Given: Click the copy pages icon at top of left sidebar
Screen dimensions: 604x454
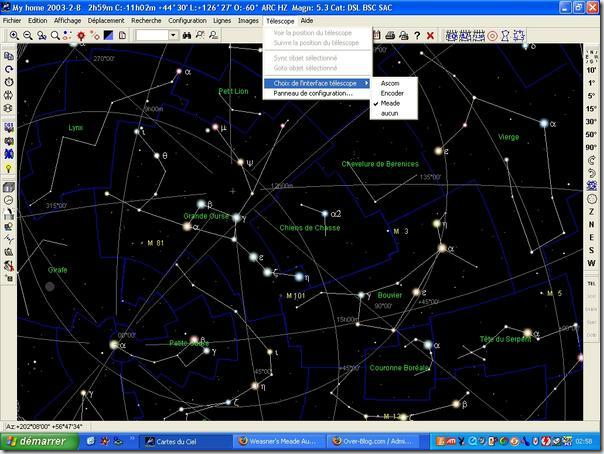Looking at the screenshot, I should [8, 56].
